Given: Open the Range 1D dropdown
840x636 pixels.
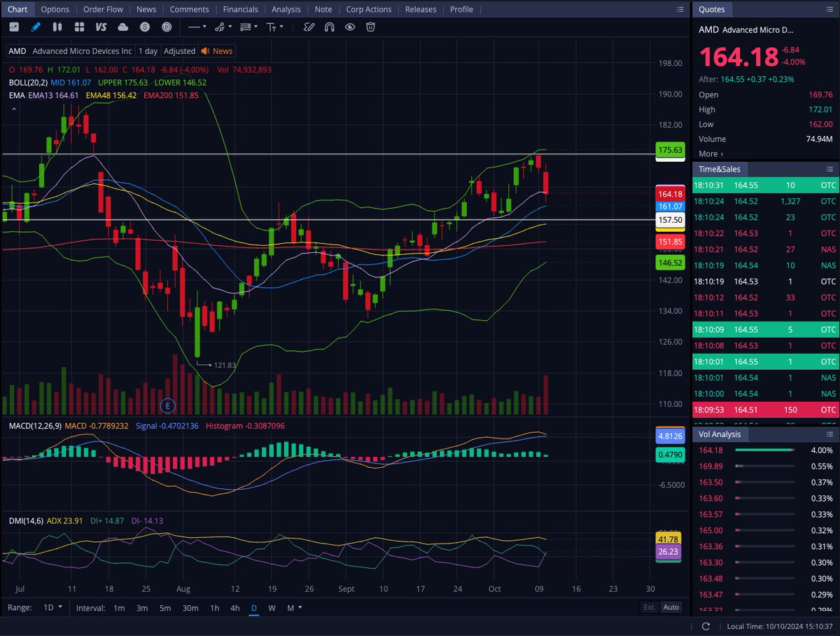Looking at the screenshot, I should (52, 607).
